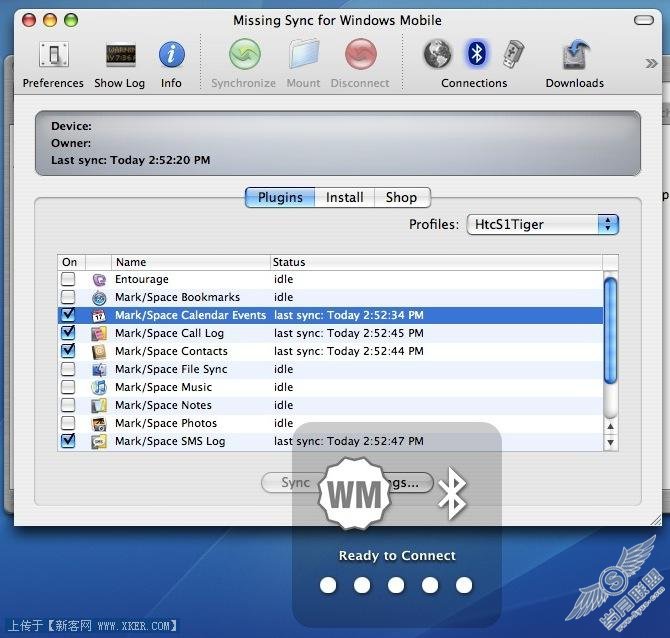Click the plugin list scrollbar thumb
Image resolution: width=670 pixels, height=638 pixels.
click(x=611, y=330)
